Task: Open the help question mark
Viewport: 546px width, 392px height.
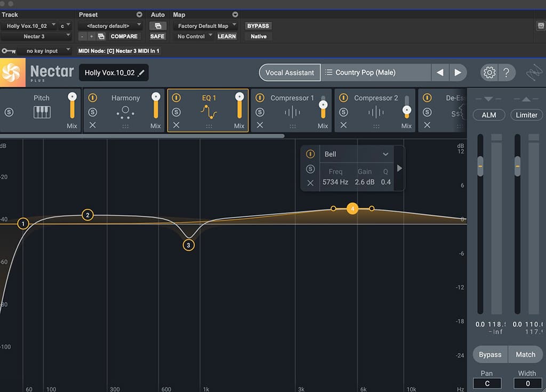Action: (x=507, y=72)
